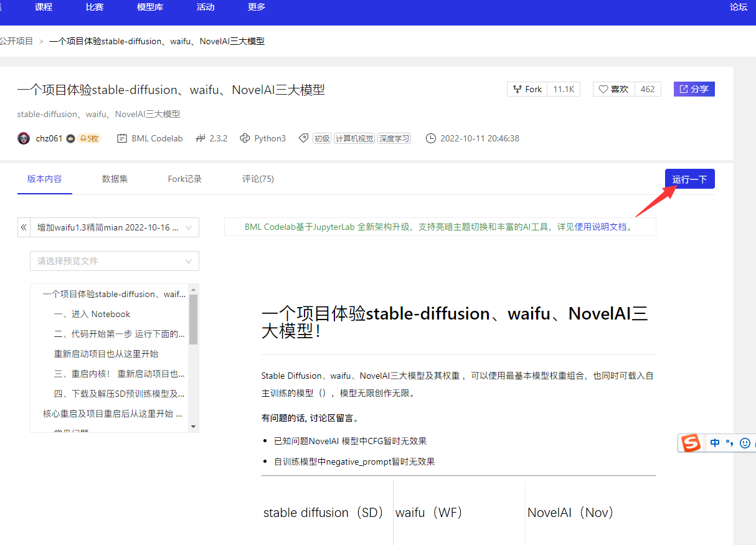Click the chz061 username link
756x545 pixels.
tap(49, 138)
